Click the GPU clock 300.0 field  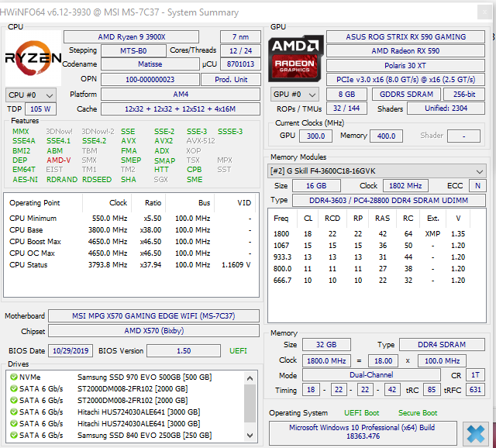(x=315, y=136)
